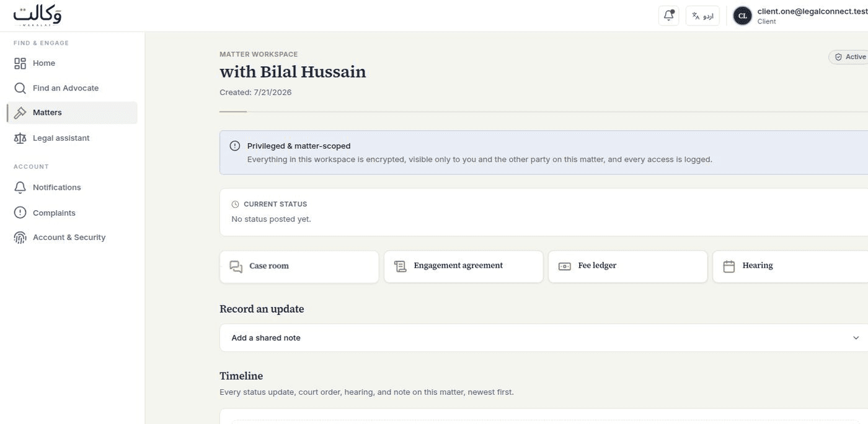Click the Current Status clock icon
The height and width of the screenshot is (424, 868).
[x=235, y=205]
